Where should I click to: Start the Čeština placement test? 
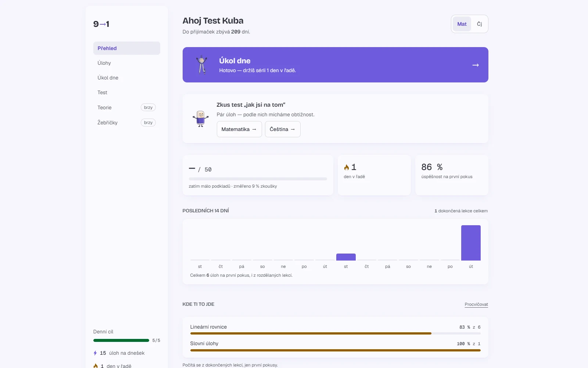click(x=283, y=129)
